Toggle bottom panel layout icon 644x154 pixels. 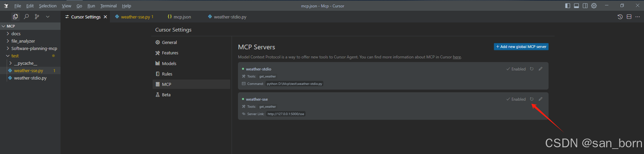576,6
